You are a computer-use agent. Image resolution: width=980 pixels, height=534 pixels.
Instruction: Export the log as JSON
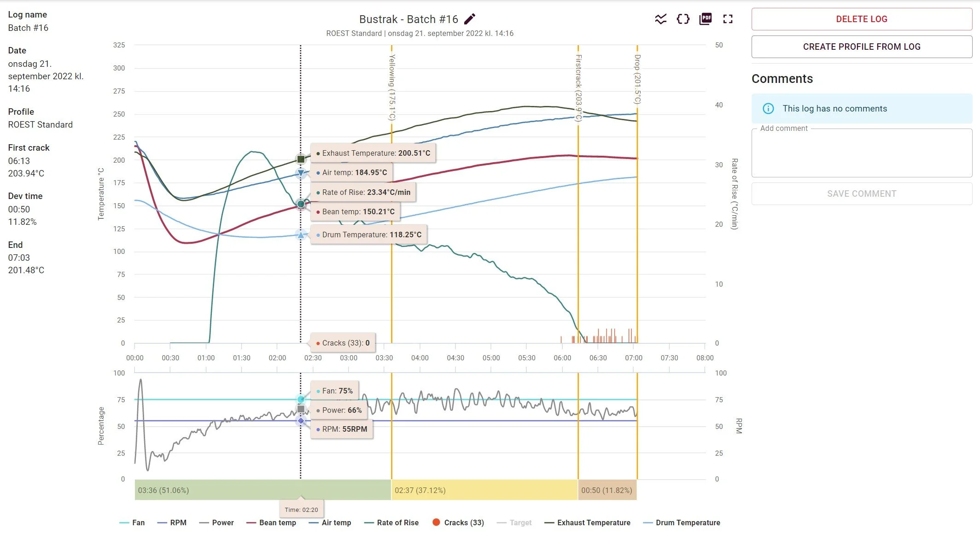[x=682, y=19]
